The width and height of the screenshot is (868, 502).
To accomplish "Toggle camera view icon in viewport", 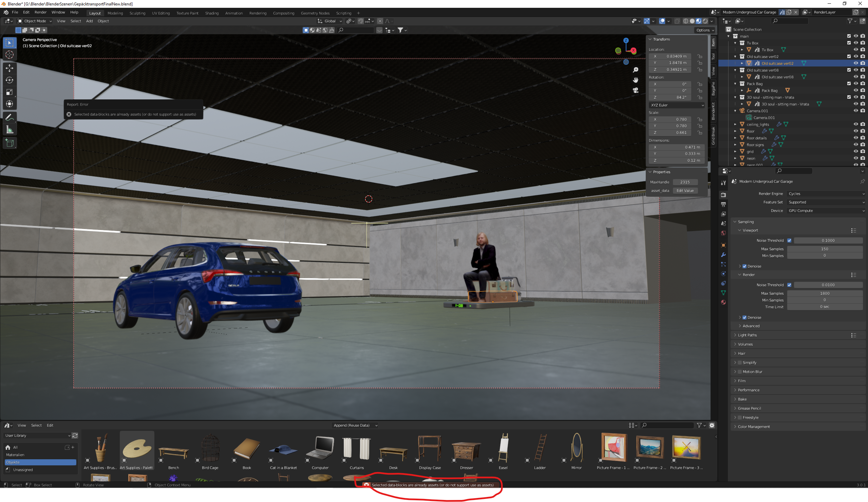I will (x=636, y=90).
